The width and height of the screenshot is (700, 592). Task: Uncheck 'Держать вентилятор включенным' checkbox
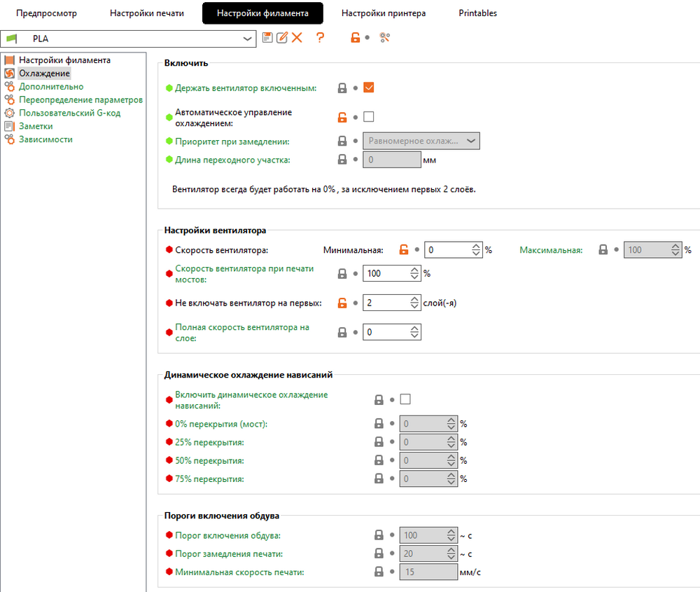click(369, 88)
